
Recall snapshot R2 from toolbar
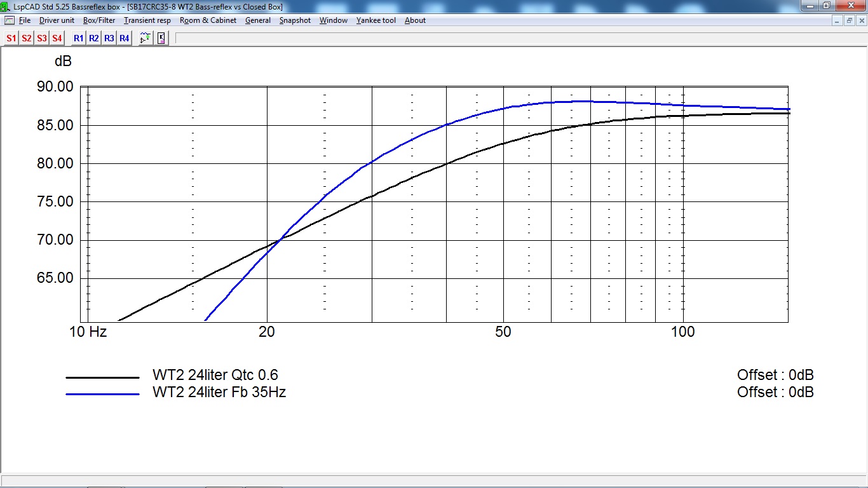click(x=93, y=38)
